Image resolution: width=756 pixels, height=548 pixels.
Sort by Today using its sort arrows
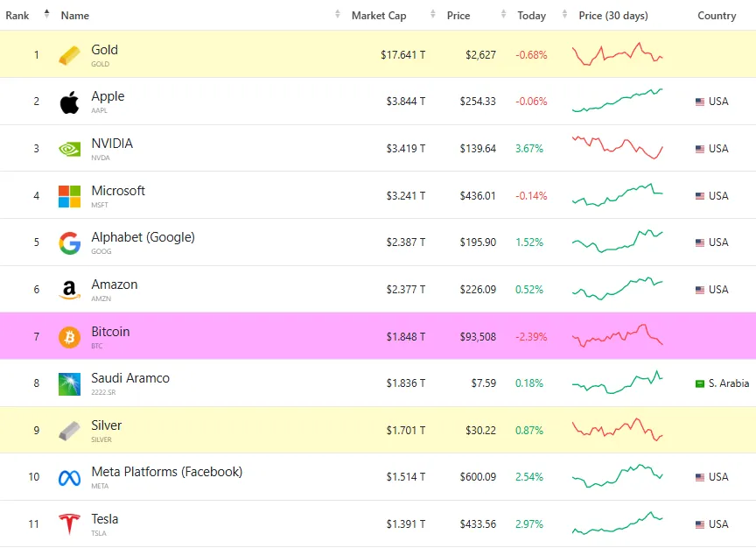click(x=564, y=14)
